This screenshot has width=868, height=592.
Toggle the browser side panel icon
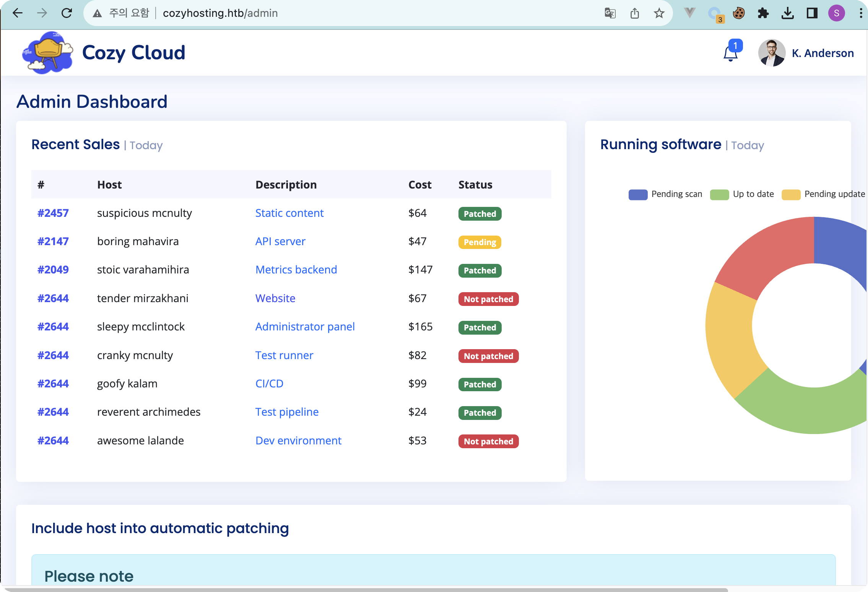(812, 13)
